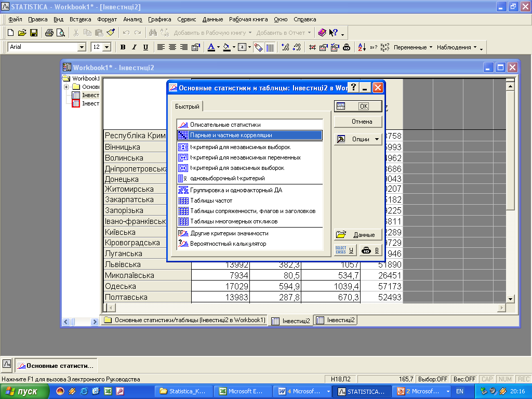
Task: Toggle the gridlines display icon
Action: pyautogui.click(x=270, y=47)
